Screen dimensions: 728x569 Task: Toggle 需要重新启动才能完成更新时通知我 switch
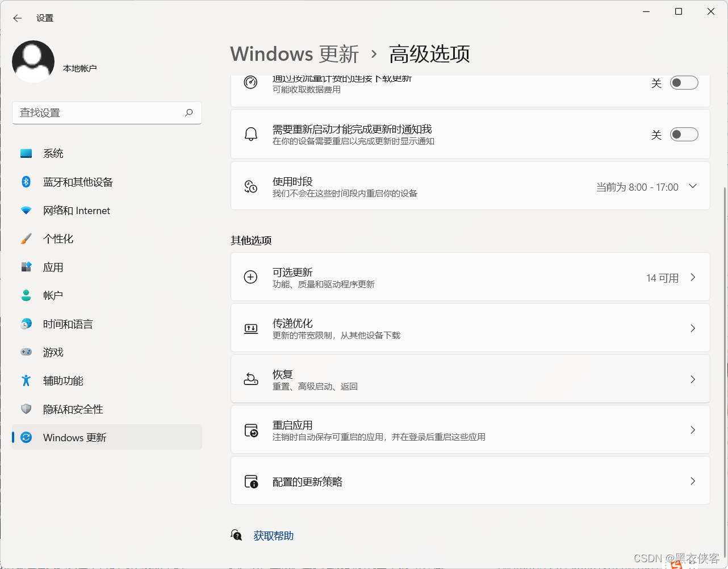pyautogui.click(x=684, y=135)
